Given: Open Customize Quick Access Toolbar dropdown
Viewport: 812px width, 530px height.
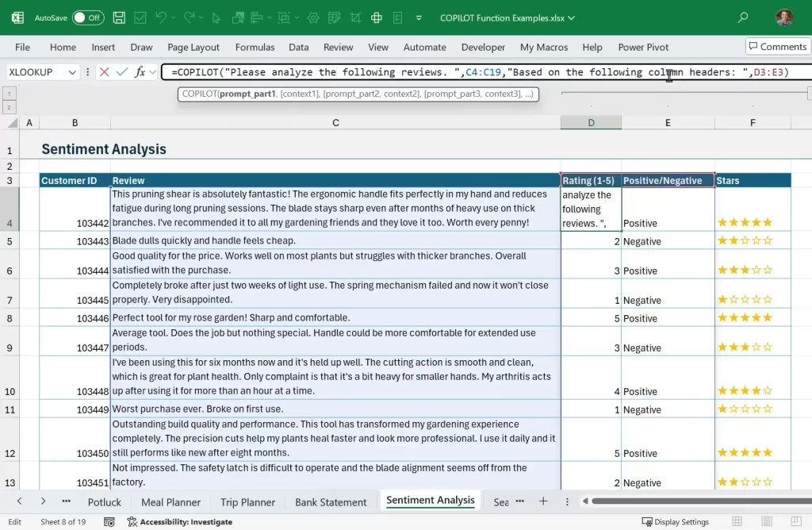Looking at the screenshot, I should [x=419, y=17].
